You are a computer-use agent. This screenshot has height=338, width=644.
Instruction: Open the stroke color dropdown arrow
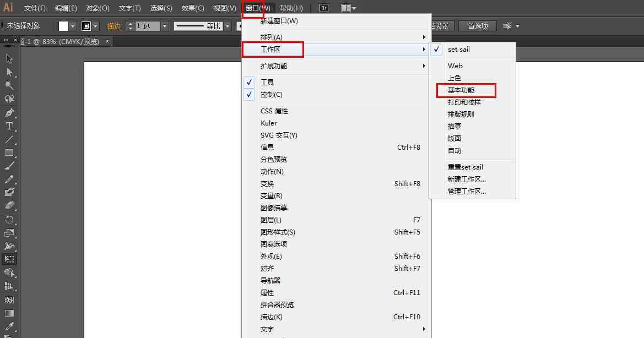[96, 26]
